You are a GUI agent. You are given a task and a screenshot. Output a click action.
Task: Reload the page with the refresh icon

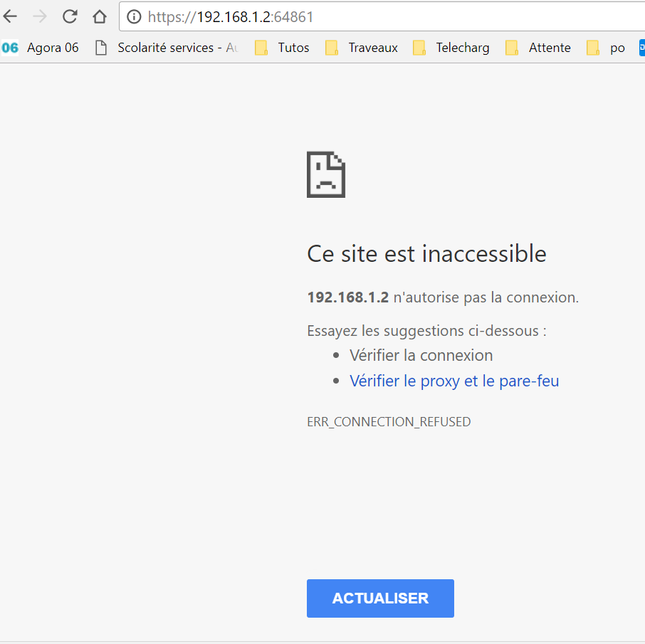click(x=70, y=17)
